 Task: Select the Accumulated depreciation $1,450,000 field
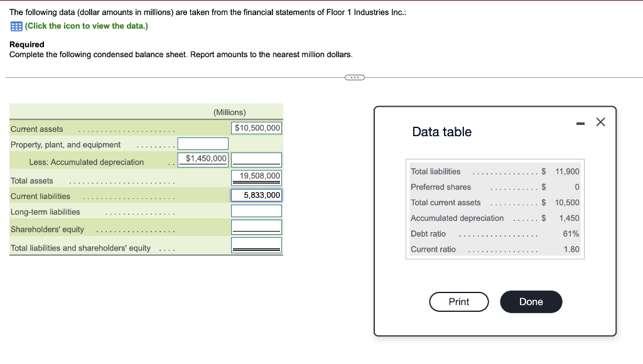tap(203, 159)
